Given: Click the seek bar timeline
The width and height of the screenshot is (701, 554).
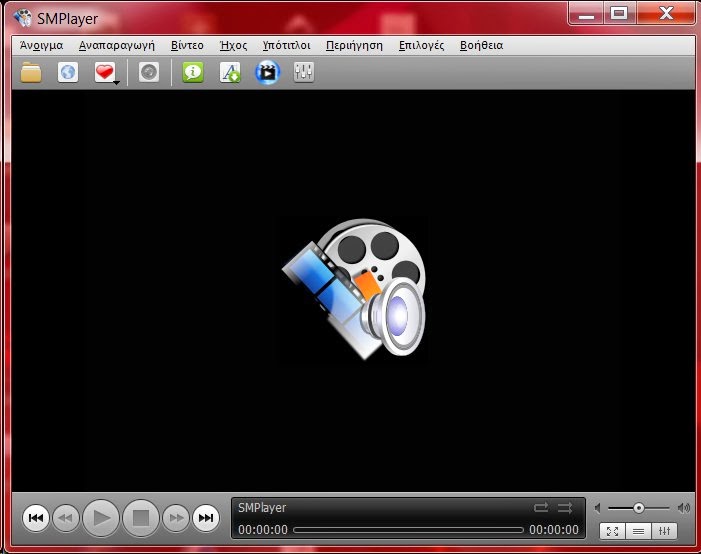Looking at the screenshot, I should [408, 530].
